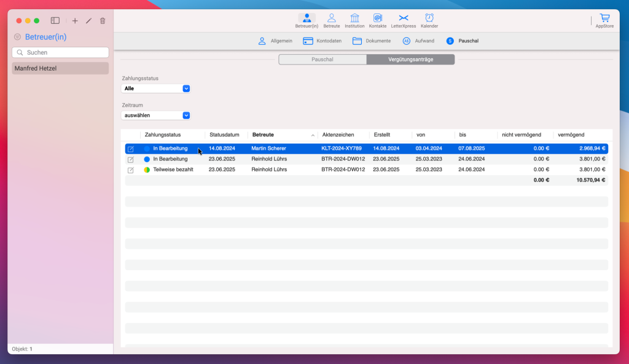Open the Kalender toolbar section

coord(429,21)
